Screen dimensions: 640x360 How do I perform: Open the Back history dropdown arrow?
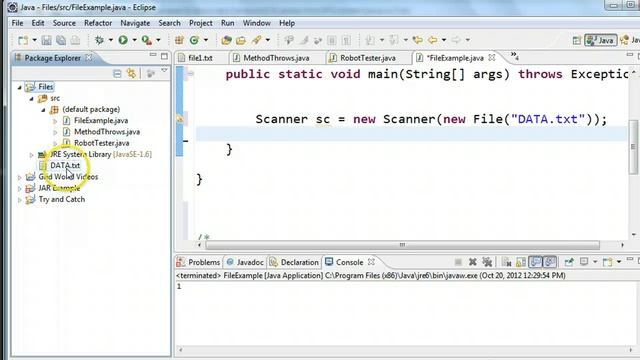444,40
